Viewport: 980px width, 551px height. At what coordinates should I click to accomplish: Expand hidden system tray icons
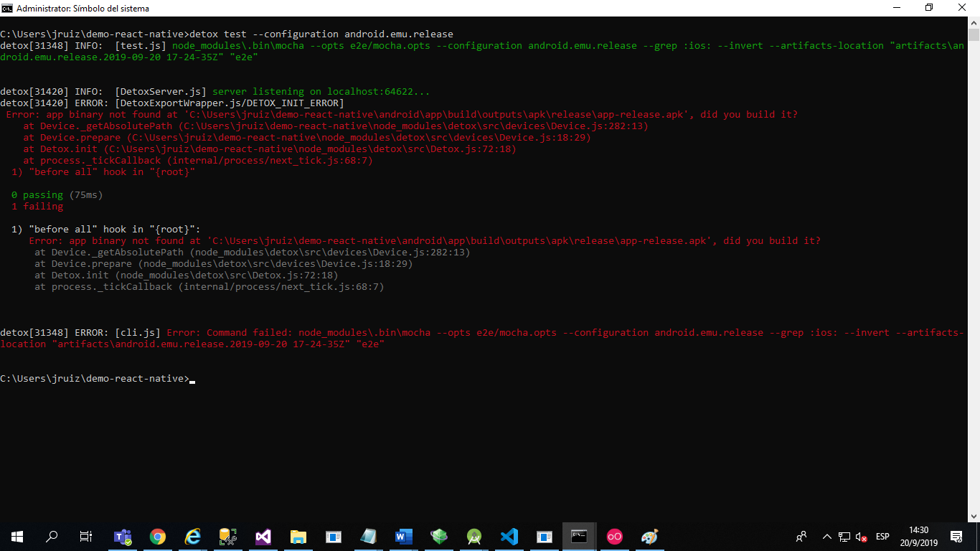[x=826, y=537]
